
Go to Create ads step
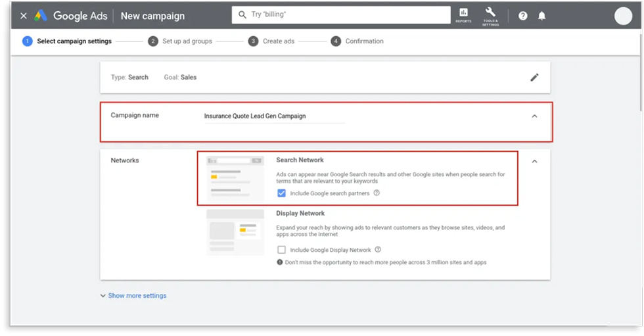[x=272, y=41]
